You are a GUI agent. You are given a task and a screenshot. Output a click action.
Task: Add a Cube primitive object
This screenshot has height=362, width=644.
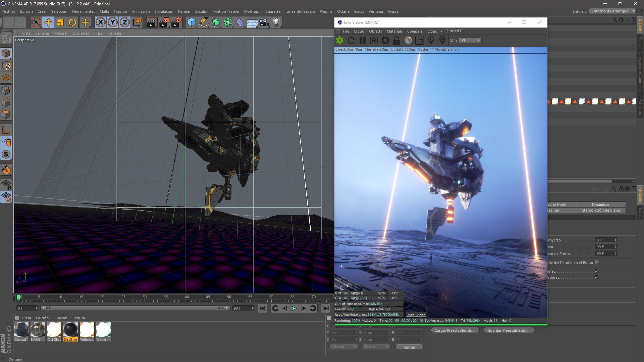pyautogui.click(x=192, y=22)
